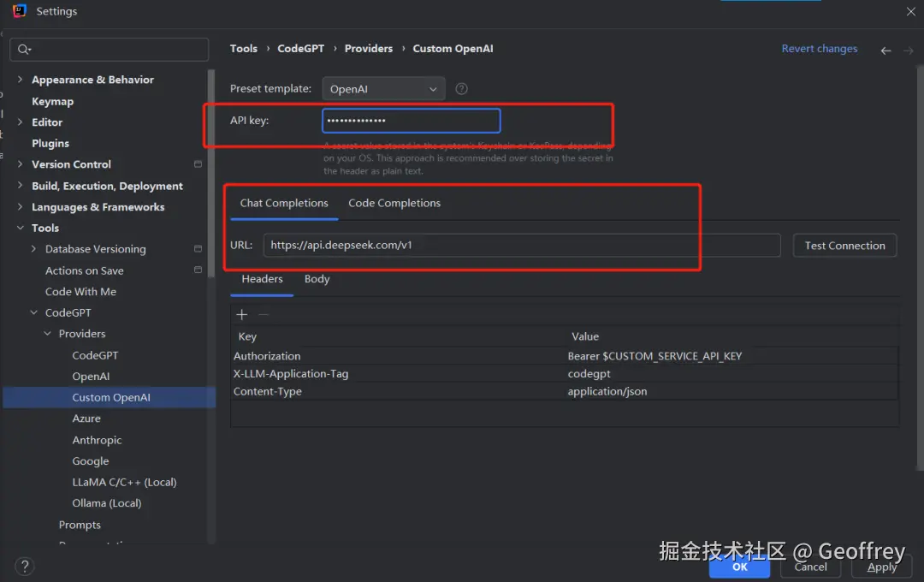Open the Plugins settings page
Screen dimensions: 924x582
pyautogui.click(x=50, y=143)
